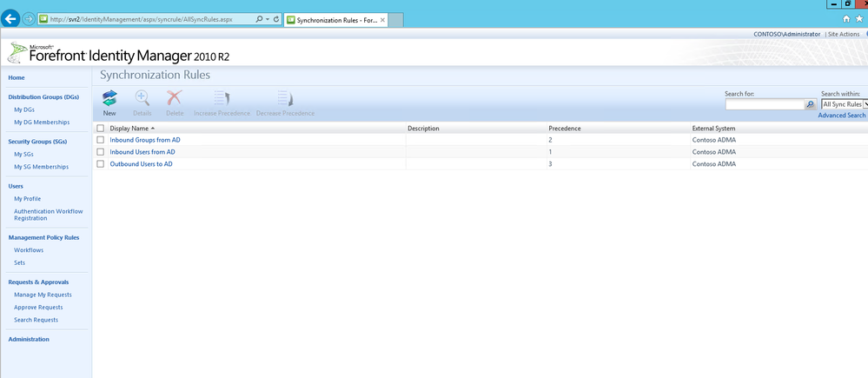Open a new blank browser tab

tap(395, 20)
